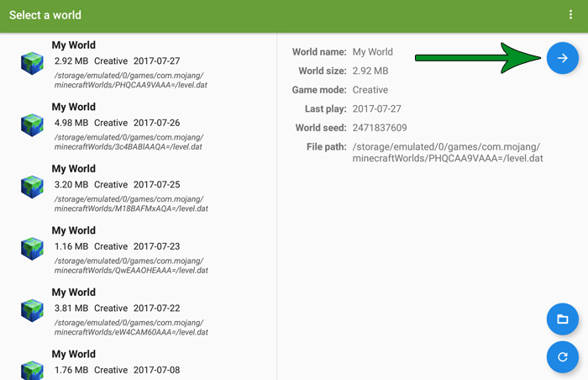The width and height of the screenshot is (588, 380).
Task: Click the 2.92 MB size in world list
Action: 71,61
